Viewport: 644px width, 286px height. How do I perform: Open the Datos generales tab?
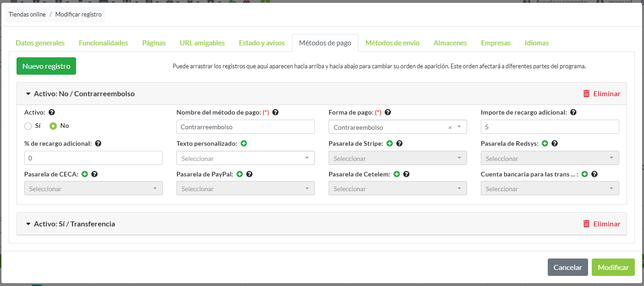(40, 43)
